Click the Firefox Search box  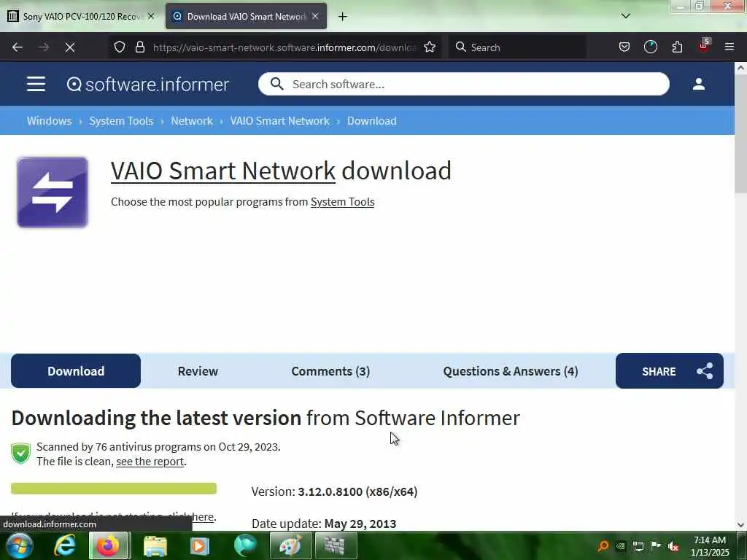click(x=517, y=47)
